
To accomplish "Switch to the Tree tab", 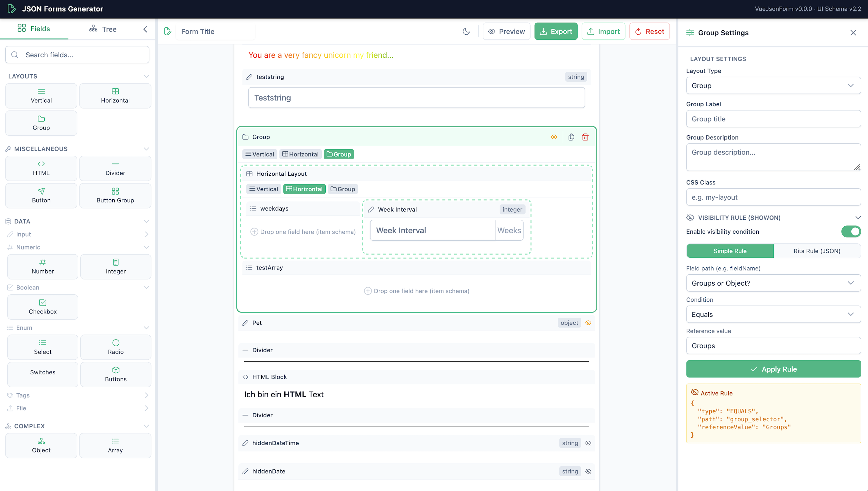I will pos(103,29).
